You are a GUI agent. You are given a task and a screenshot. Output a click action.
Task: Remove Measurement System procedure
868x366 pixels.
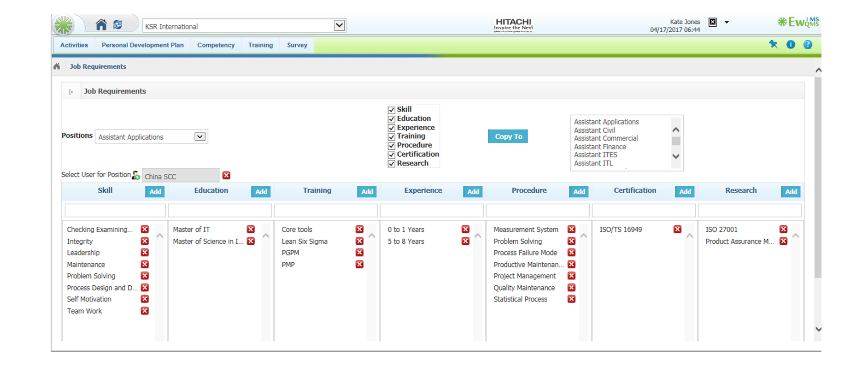tap(571, 229)
